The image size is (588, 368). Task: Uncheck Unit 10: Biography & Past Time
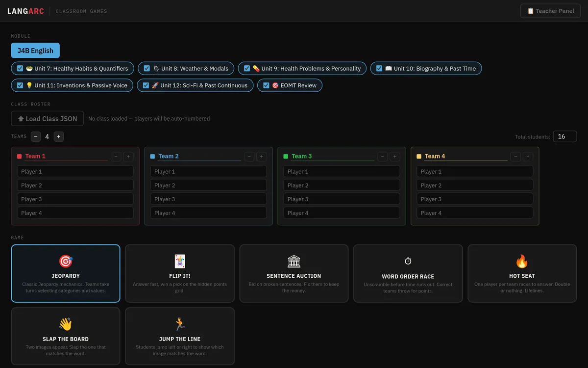pyautogui.click(x=379, y=69)
